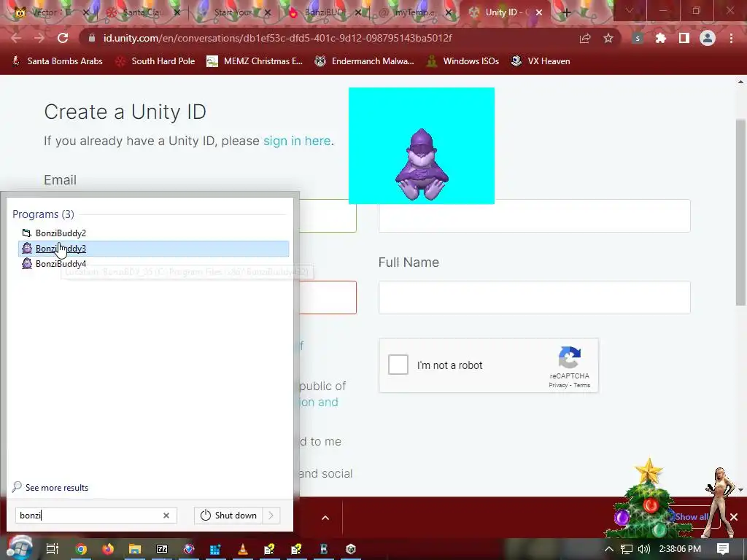Click the S extension icon in toolbar

coord(638,39)
